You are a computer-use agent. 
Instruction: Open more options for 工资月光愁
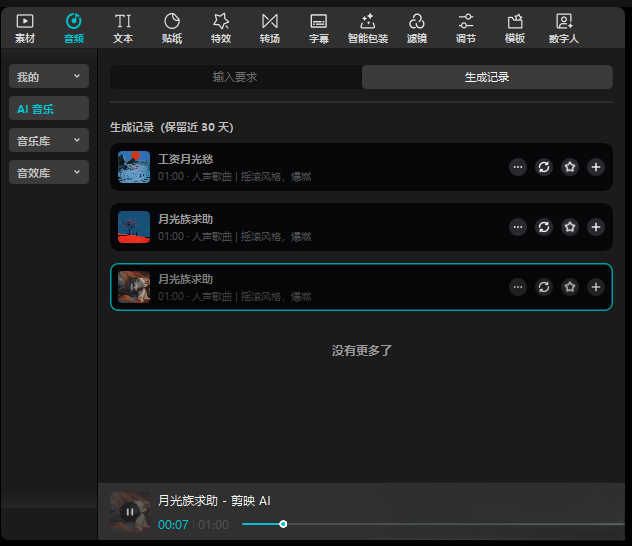(518, 167)
